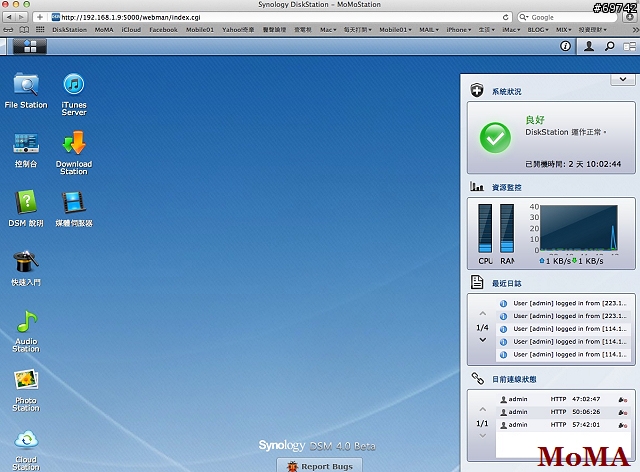Screen dimensions: 640x472
Task: Open the Facebook bookmark
Action: [163, 29]
